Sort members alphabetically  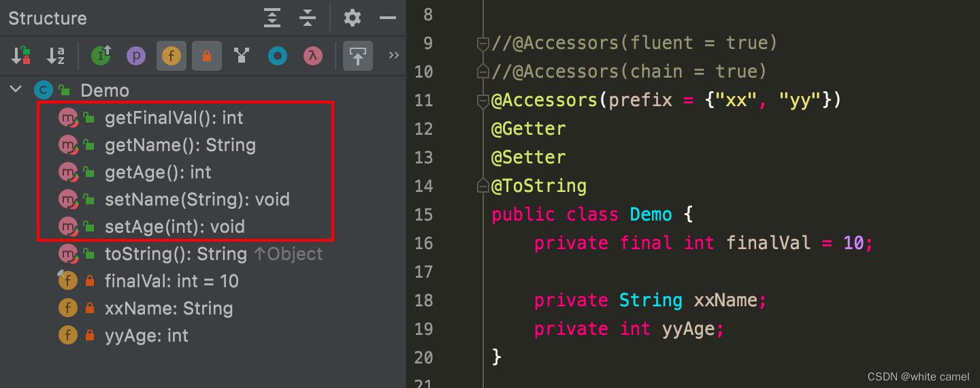point(56,56)
